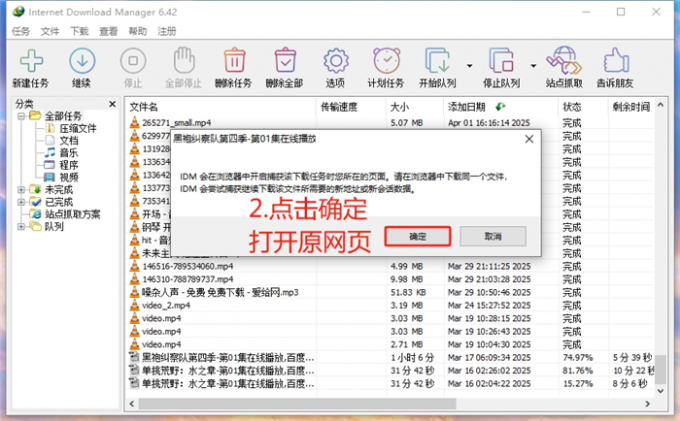This screenshot has height=421, width=680.
Task: Expand the 队列 tree node
Action: 21,226
